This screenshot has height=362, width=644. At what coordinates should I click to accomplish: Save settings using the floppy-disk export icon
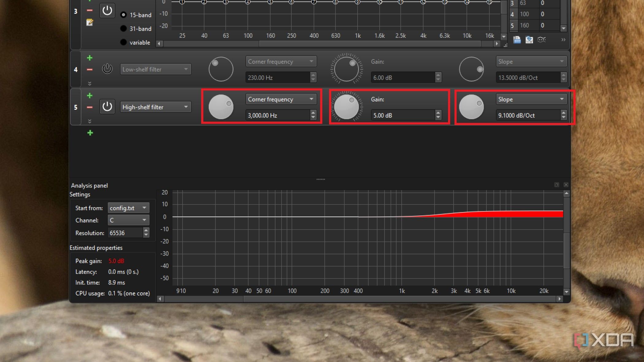click(x=529, y=40)
